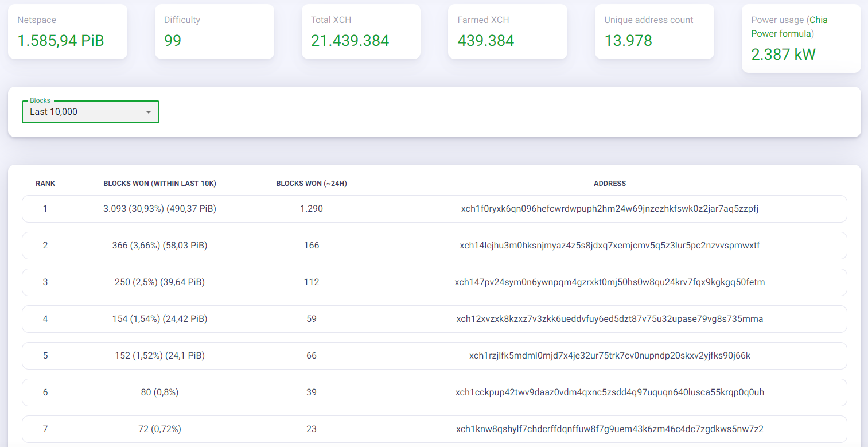The height and width of the screenshot is (447, 868).
Task: Open the Chia Power formula link
Action: [789, 27]
